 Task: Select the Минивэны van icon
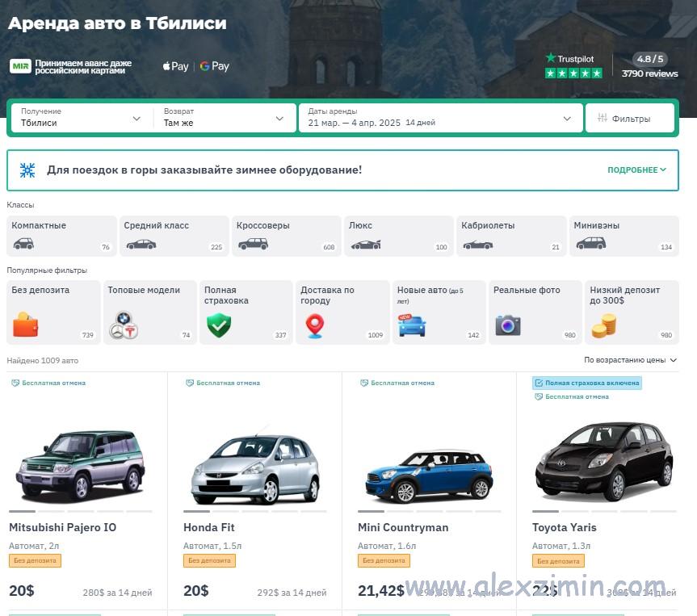coord(590,244)
